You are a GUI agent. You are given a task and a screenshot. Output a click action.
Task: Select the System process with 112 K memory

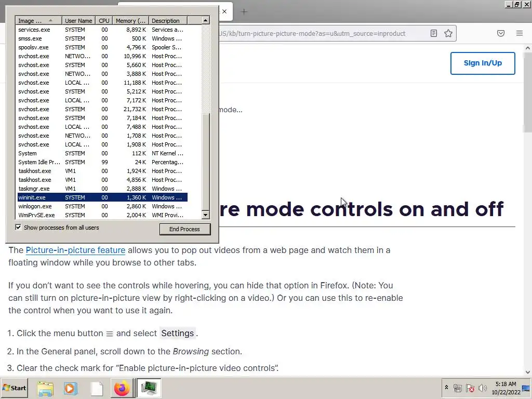[x=102, y=153]
